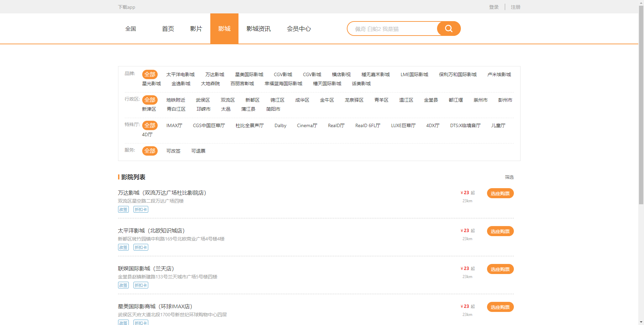Open 联娱国际影城（兰天店）cinema title

click(x=146, y=269)
